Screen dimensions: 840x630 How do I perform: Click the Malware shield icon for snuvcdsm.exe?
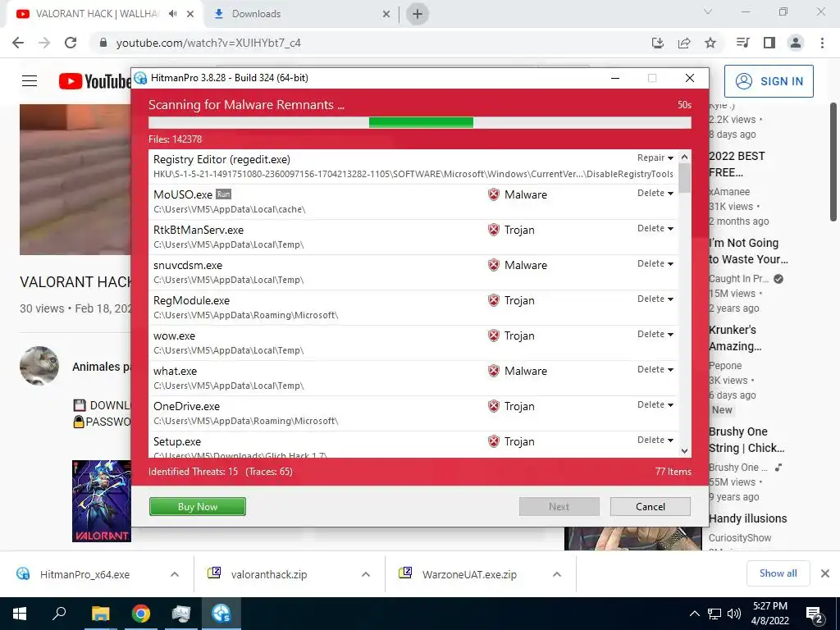tap(494, 265)
